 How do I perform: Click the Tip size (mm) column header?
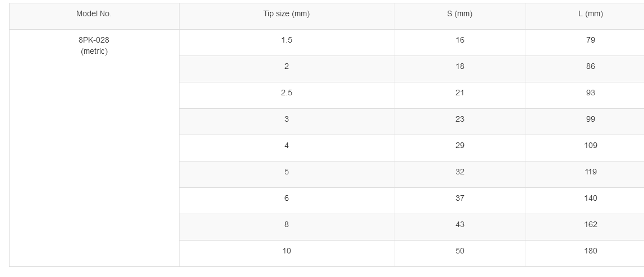(x=286, y=14)
